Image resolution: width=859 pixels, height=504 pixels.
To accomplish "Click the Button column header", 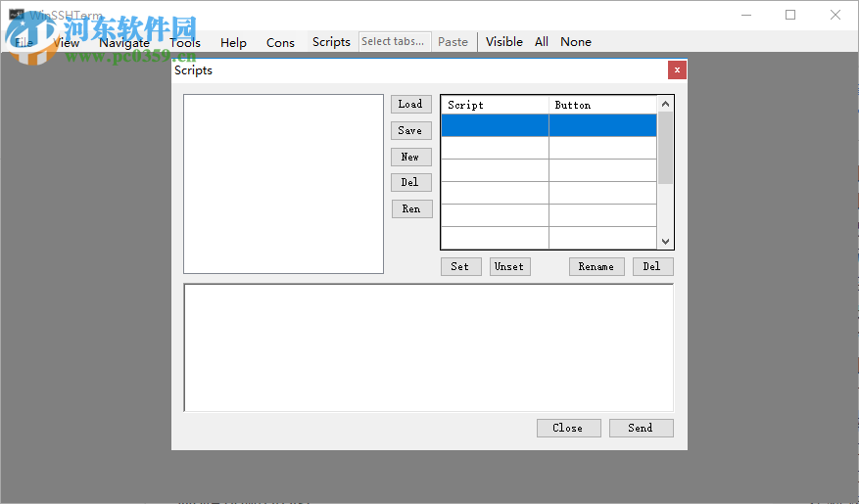I will point(602,105).
